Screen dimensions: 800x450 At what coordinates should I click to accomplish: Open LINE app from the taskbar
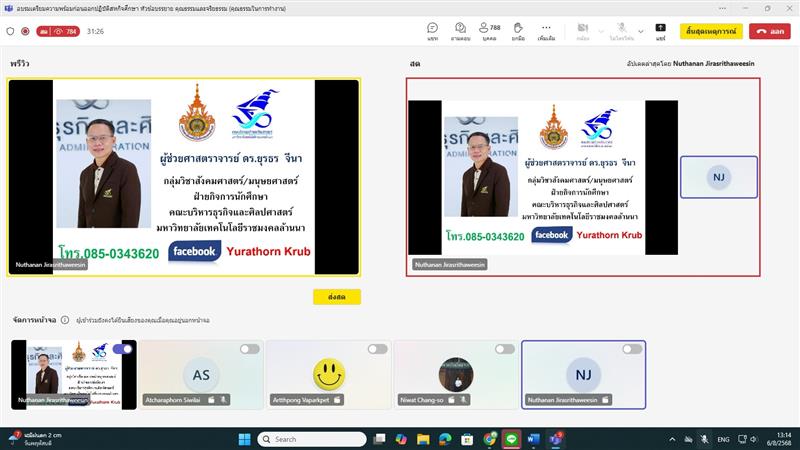(510, 439)
